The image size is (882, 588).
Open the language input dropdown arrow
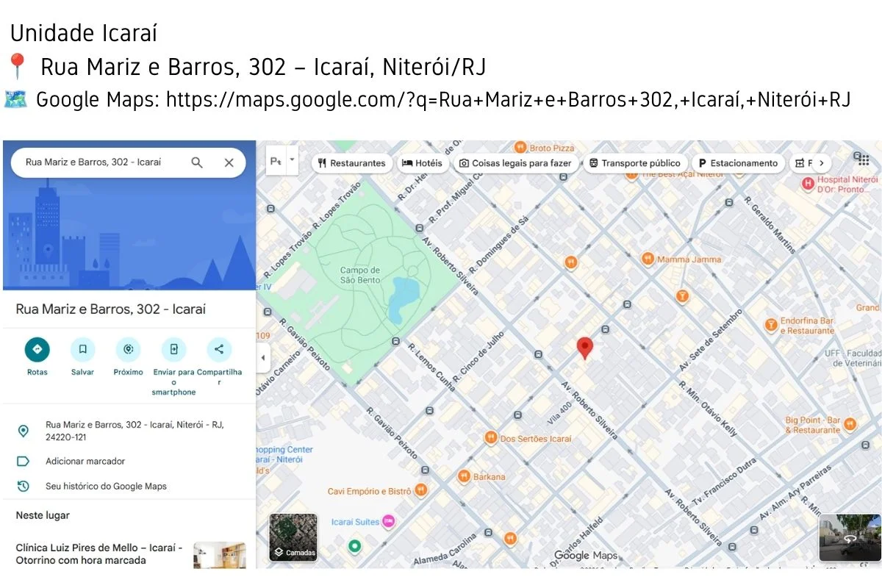(293, 159)
